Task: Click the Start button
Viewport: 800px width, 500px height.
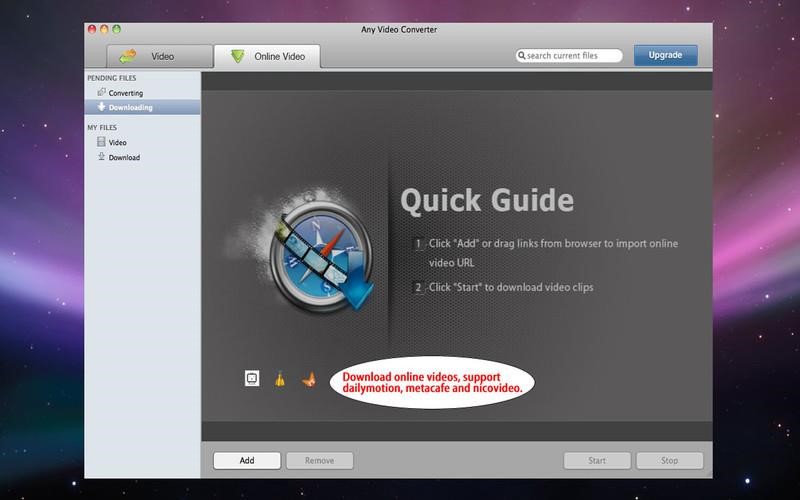Action: [x=597, y=460]
